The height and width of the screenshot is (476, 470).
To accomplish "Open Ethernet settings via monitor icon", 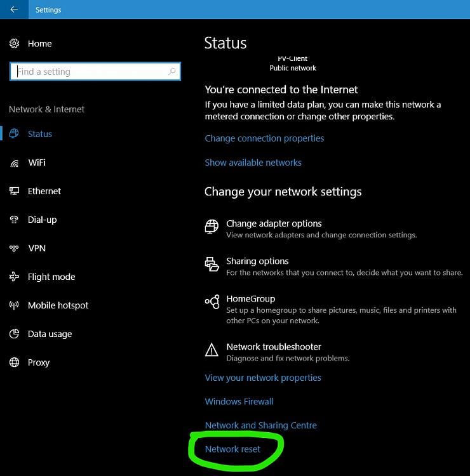I will (x=14, y=191).
